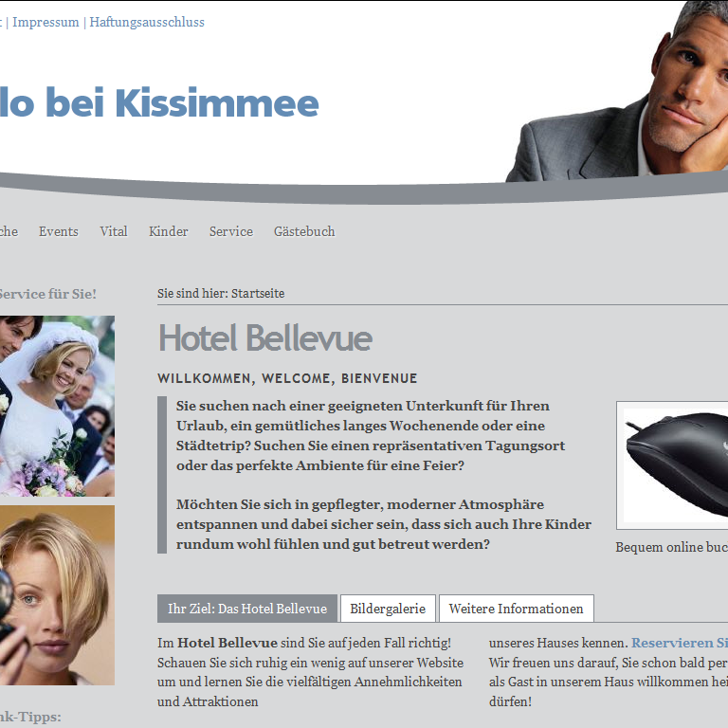Click the blonde woman with camera photo
The height and width of the screenshot is (728, 728).
pyautogui.click(x=57, y=595)
